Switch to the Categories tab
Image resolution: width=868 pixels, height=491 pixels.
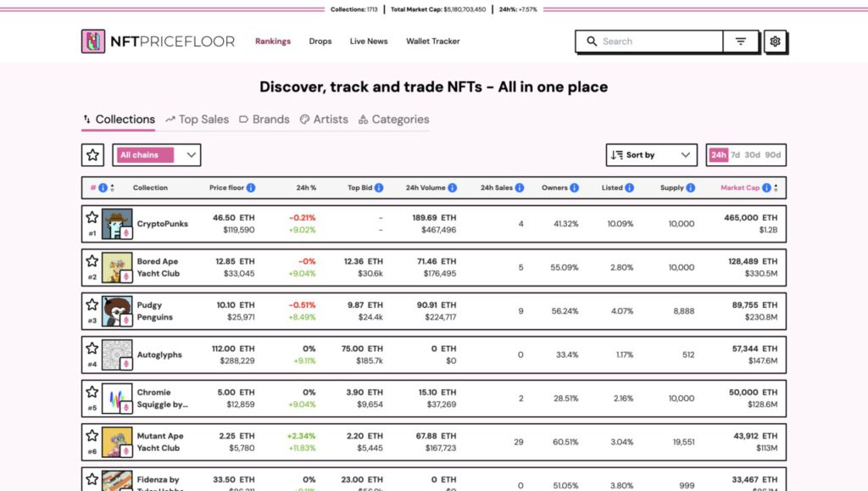coord(393,120)
